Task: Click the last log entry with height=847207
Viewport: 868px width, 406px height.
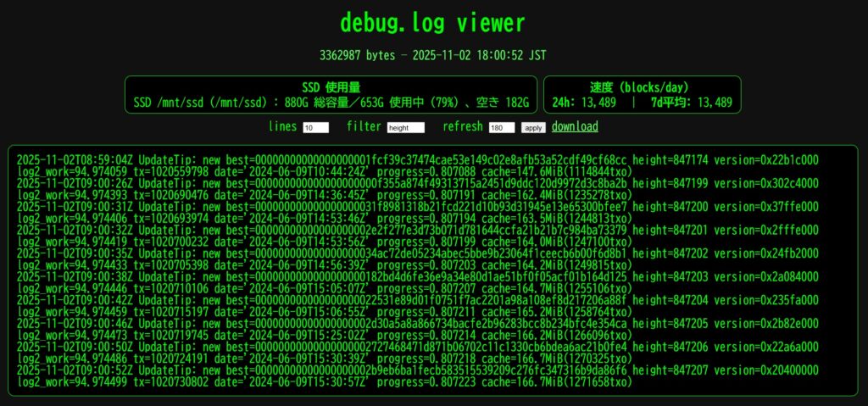Action: 417,375
